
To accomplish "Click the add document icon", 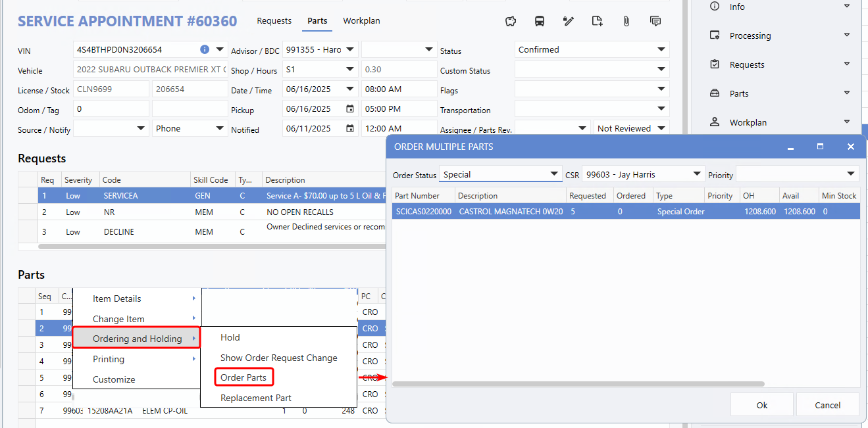I will (597, 21).
